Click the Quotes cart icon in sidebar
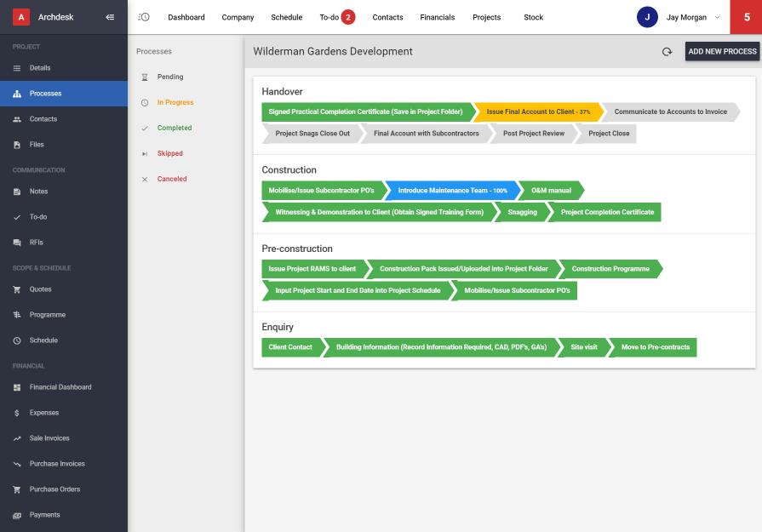The width and height of the screenshot is (762, 532). tap(17, 289)
